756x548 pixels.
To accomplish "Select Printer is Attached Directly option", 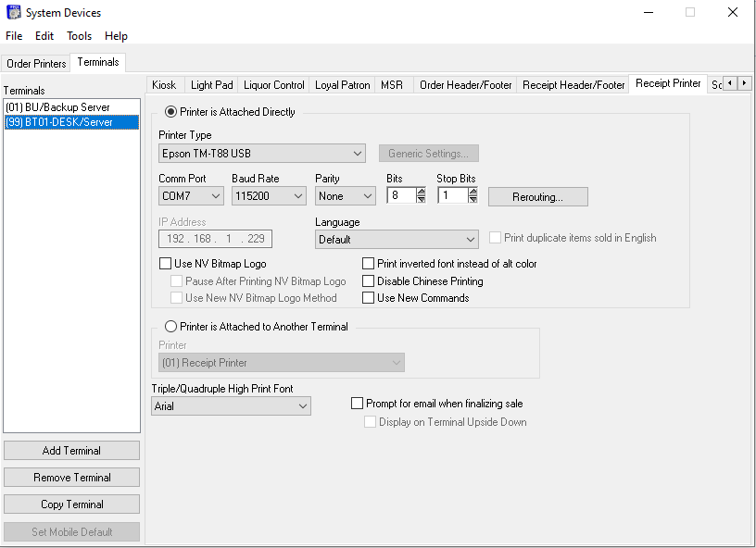I will point(169,112).
